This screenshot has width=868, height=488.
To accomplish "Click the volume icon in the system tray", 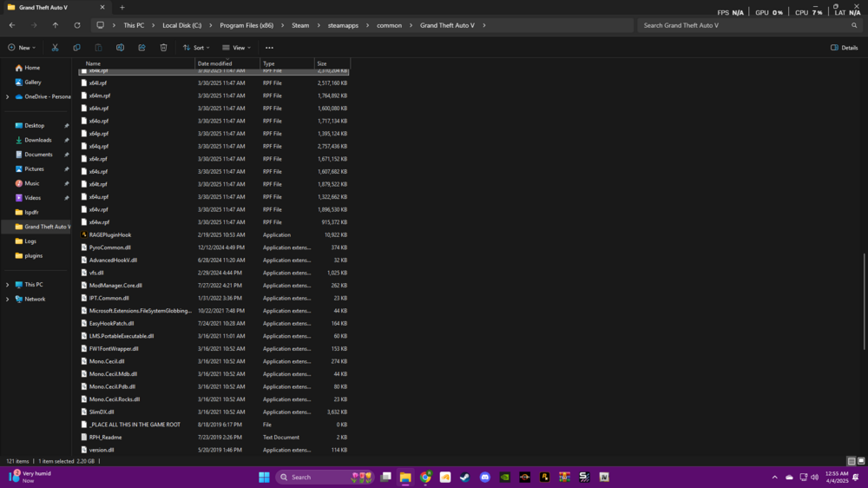I will coord(814,477).
